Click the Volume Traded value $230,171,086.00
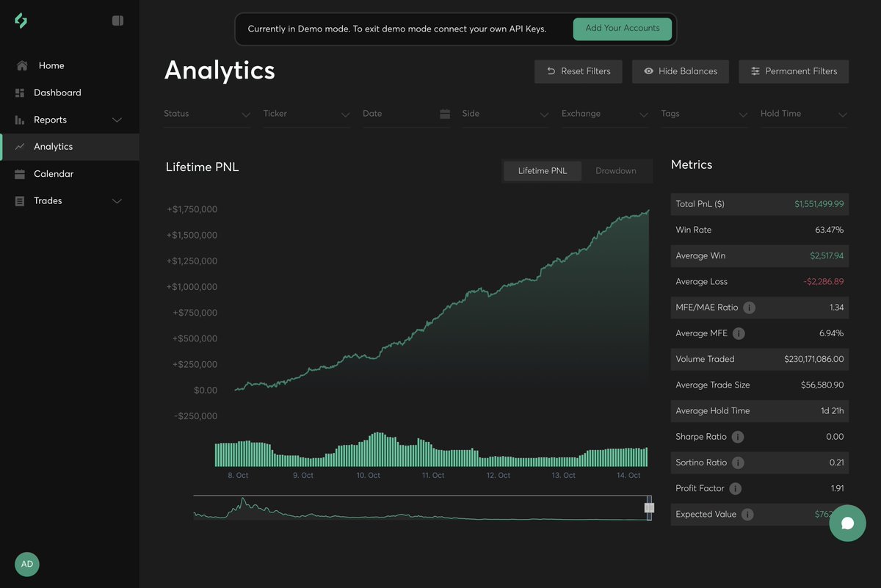Screen dimensions: 881x588 (x=814, y=360)
